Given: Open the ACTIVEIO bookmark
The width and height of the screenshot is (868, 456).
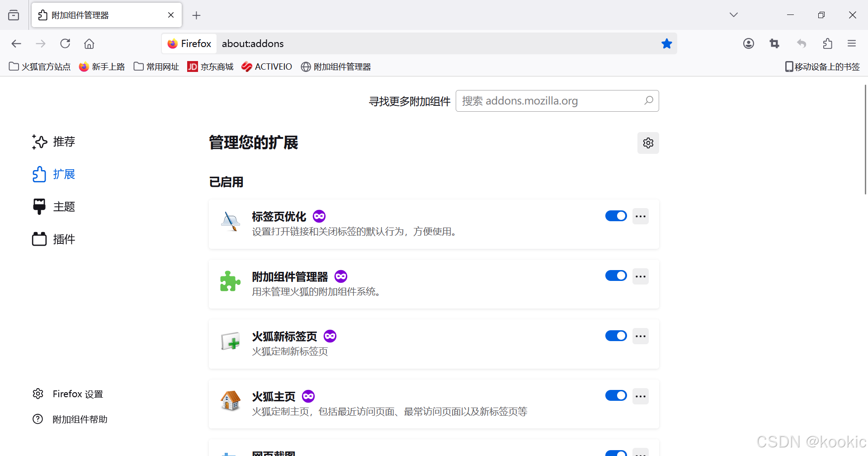Looking at the screenshot, I should (267, 66).
